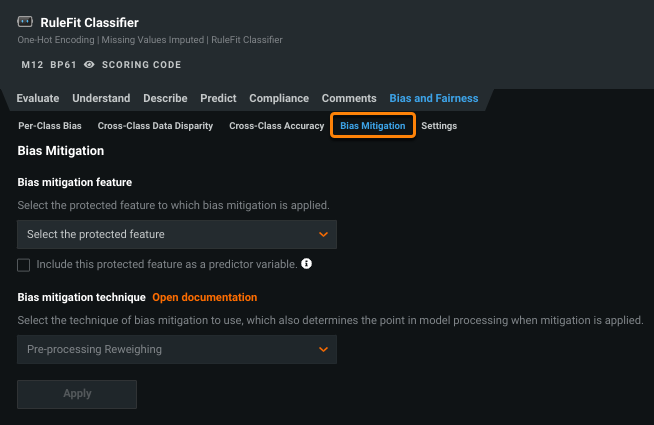Screen dimensions: 654x425
Task: Click the BP61 blueprint badge
Action: [63, 64]
